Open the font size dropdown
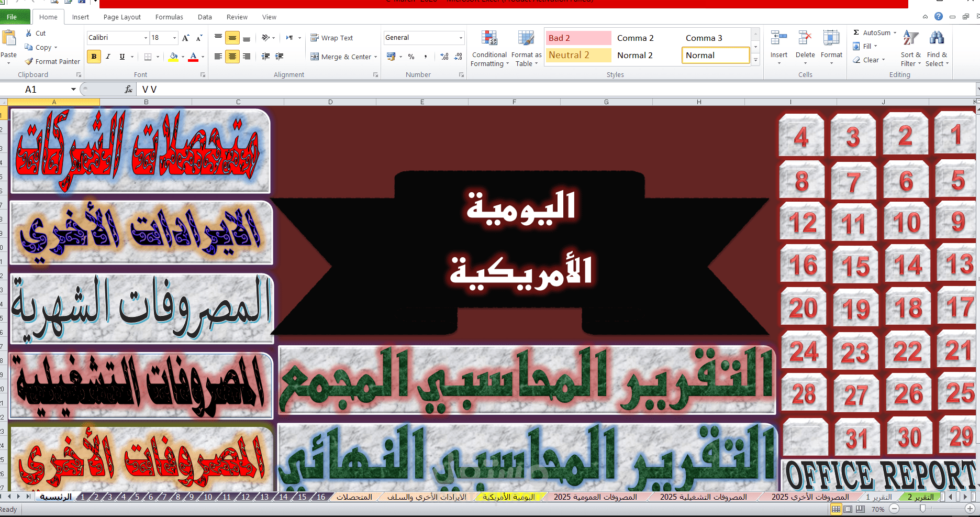This screenshot has width=980, height=517. click(x=174, y=38)
